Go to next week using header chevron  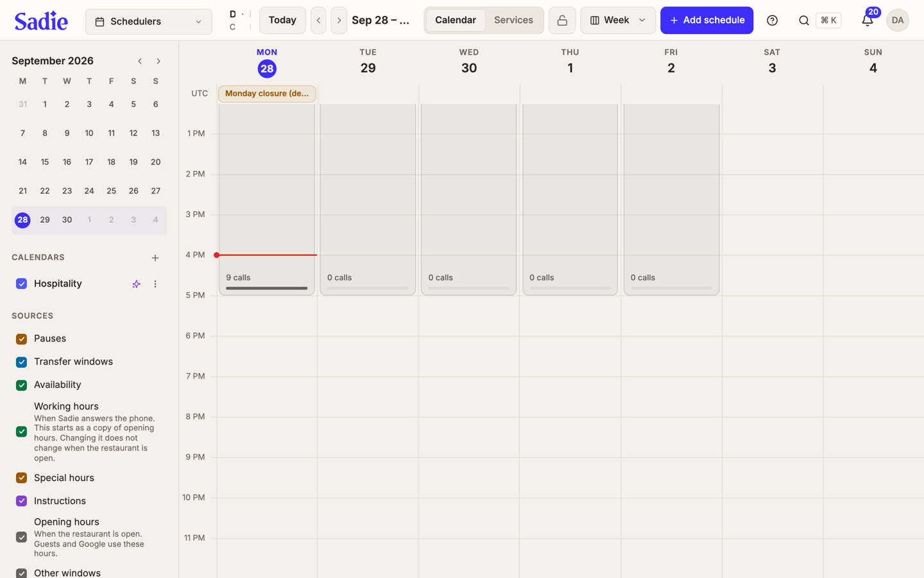point(339,21)
